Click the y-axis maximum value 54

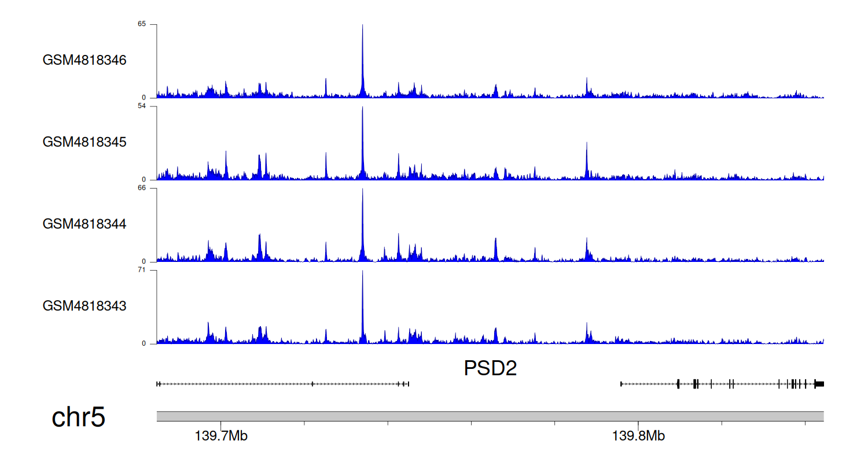(x=142, y=106)
